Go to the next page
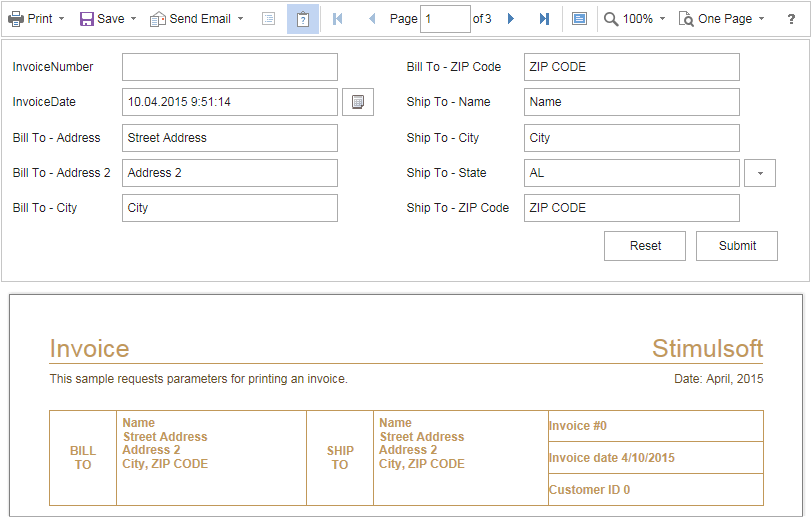This screenshot has height=517, width=811. (511, 19)
